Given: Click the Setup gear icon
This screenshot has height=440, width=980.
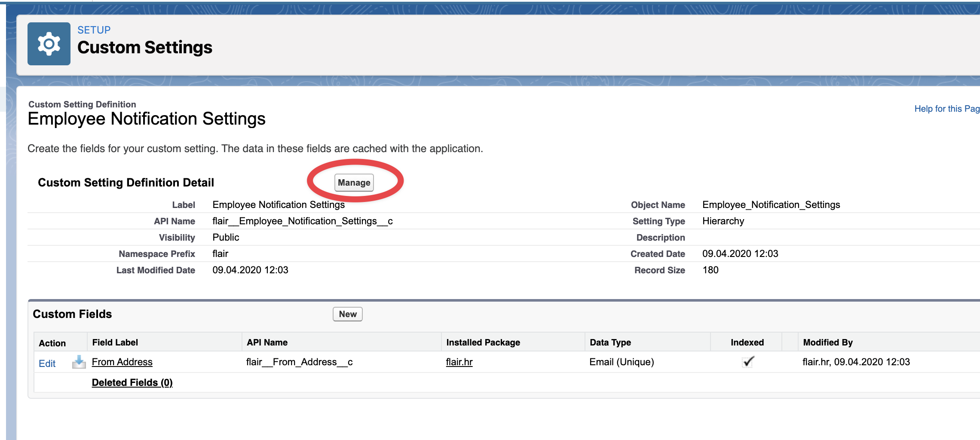Looking at the screenshot, I should [x=49, y=44].
